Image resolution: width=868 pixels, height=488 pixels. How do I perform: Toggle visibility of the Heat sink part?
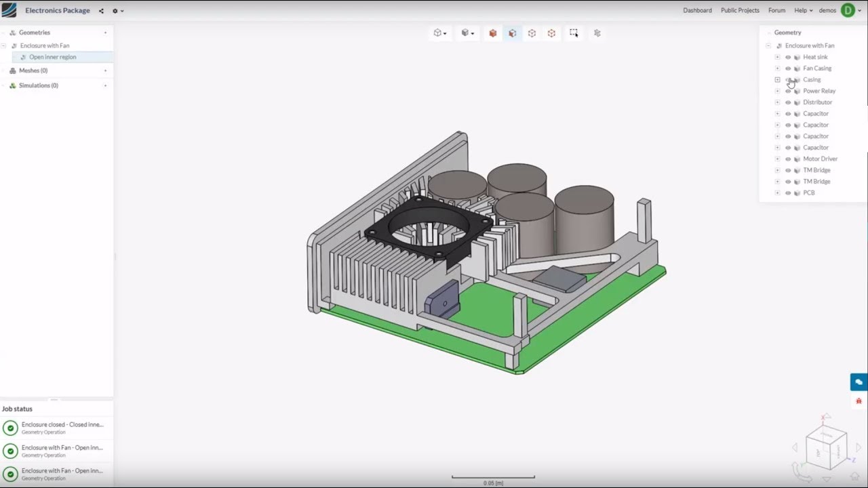click(x=788, y=57)
